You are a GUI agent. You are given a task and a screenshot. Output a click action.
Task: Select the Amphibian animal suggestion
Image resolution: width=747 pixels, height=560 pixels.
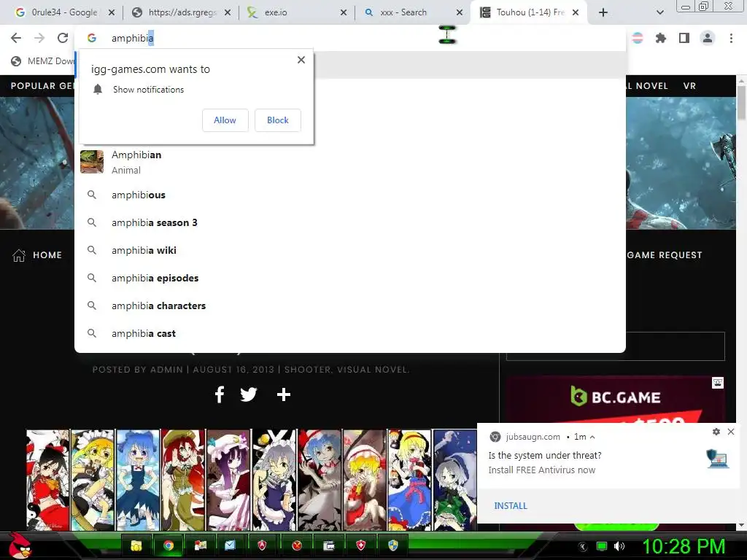[350, 162]
